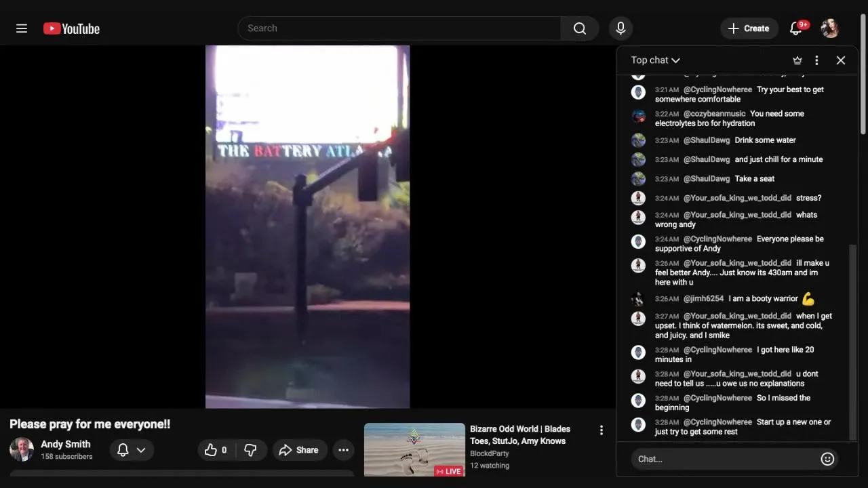
Task: Open account avatar menu
Action: pos(830,28)
